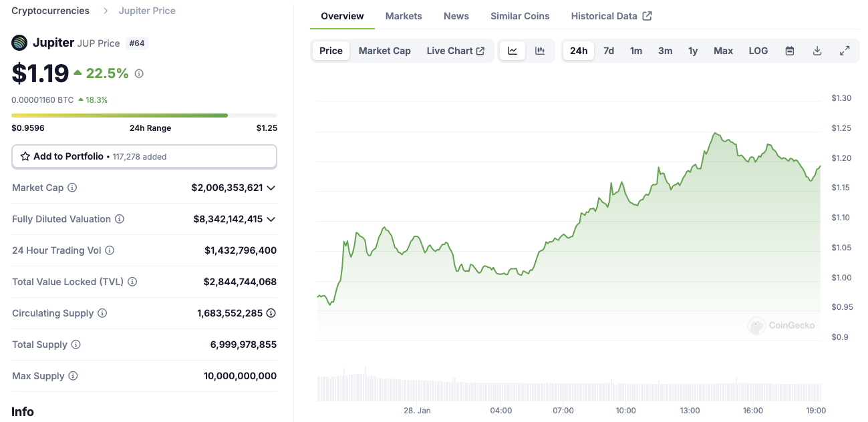Click the Jupiter coin logo icon

tap(19, 43)
